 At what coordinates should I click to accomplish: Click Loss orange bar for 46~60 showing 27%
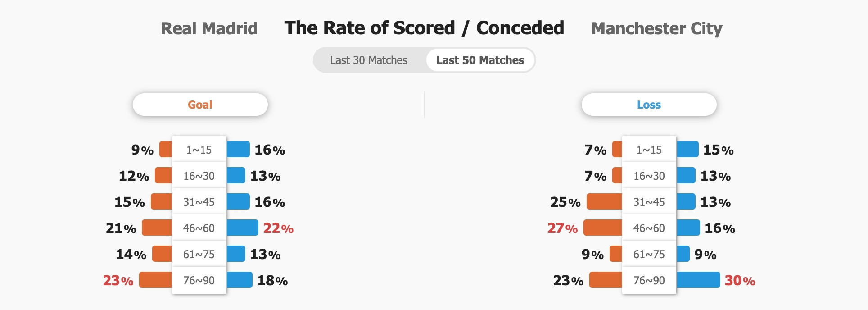pos(603,228)
